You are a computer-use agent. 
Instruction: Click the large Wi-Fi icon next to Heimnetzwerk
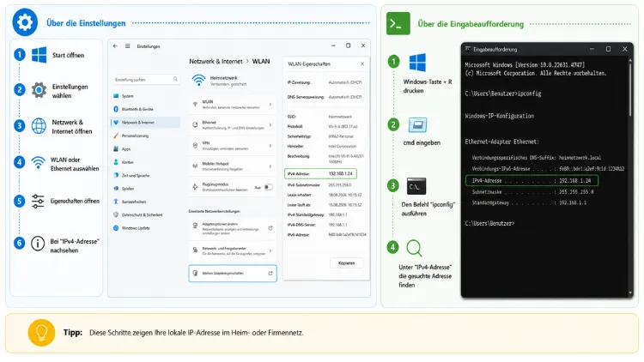point(199,80)
